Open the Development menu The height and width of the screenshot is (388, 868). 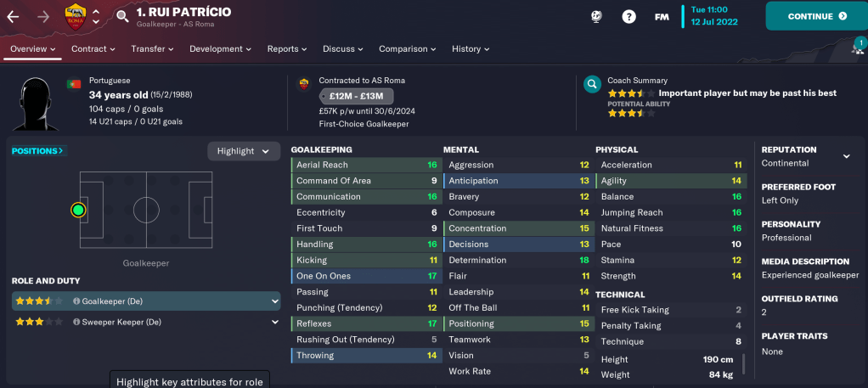pyautogui.click(x=220, y=49)
